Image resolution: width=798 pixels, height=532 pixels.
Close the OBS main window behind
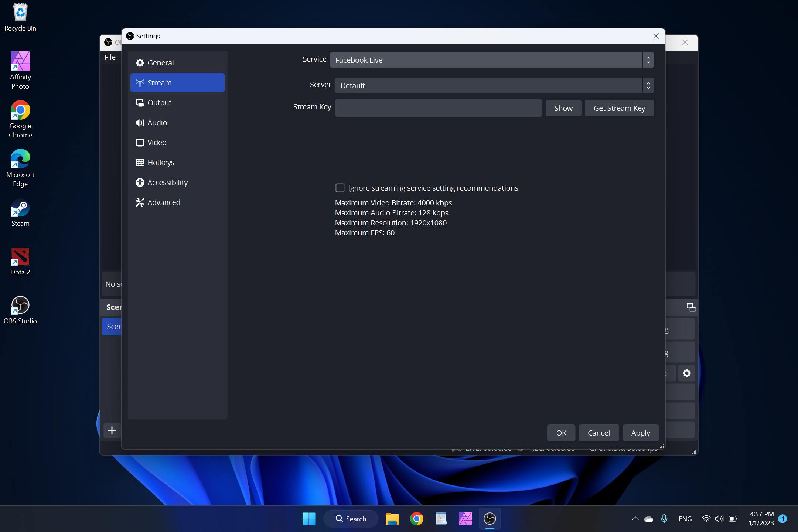point(685,42)
